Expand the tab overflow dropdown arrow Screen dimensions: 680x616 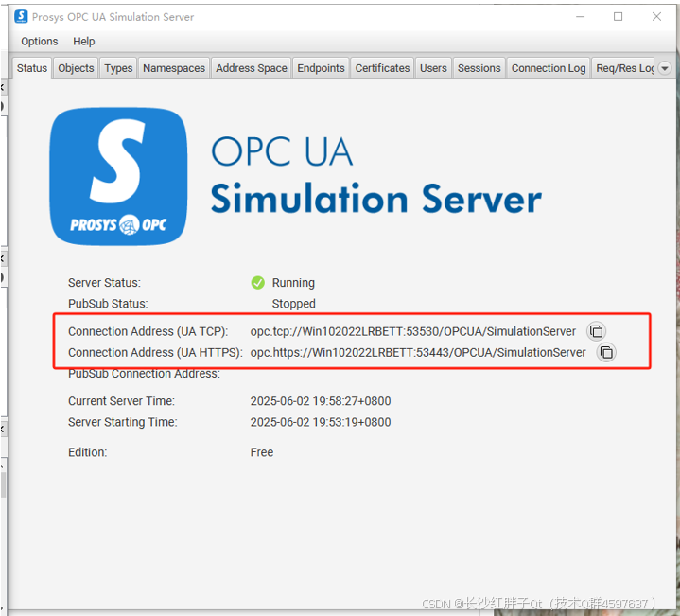point(664,68)
